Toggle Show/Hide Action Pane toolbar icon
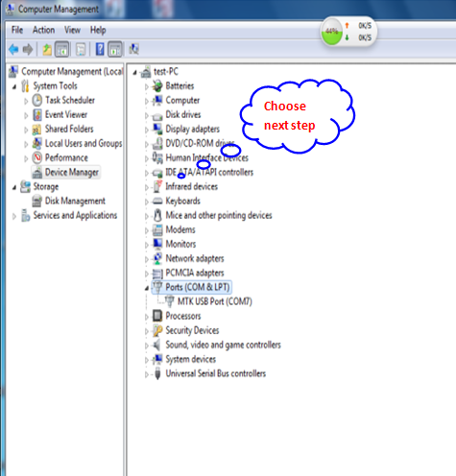This screenshot has height=476, width=456. (x=115, y=49)
